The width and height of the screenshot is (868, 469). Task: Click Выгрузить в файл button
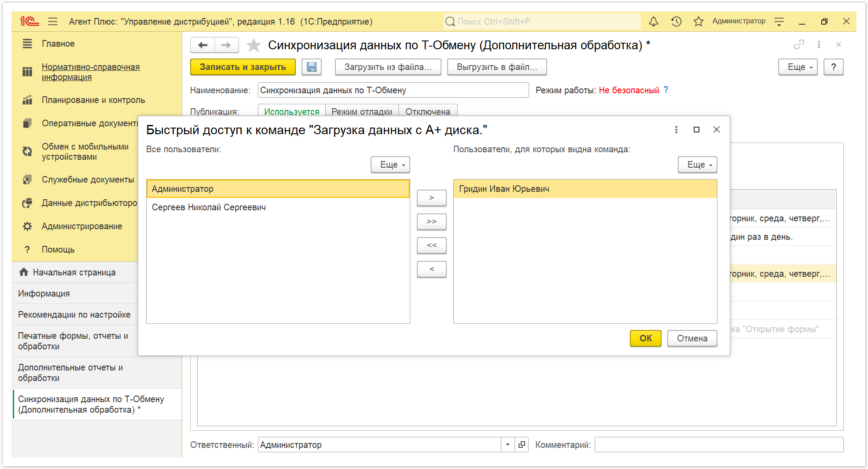[x=497, y=67]
